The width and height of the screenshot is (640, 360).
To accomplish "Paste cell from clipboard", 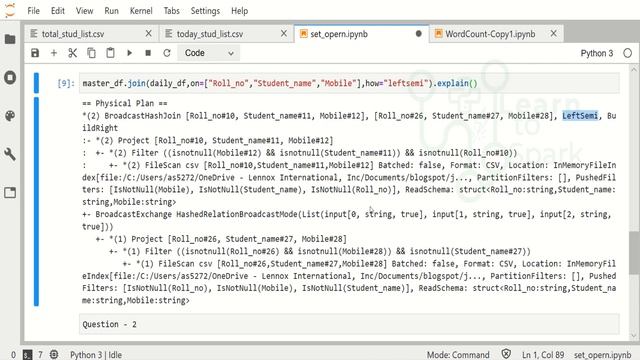I will pos(110,53).
